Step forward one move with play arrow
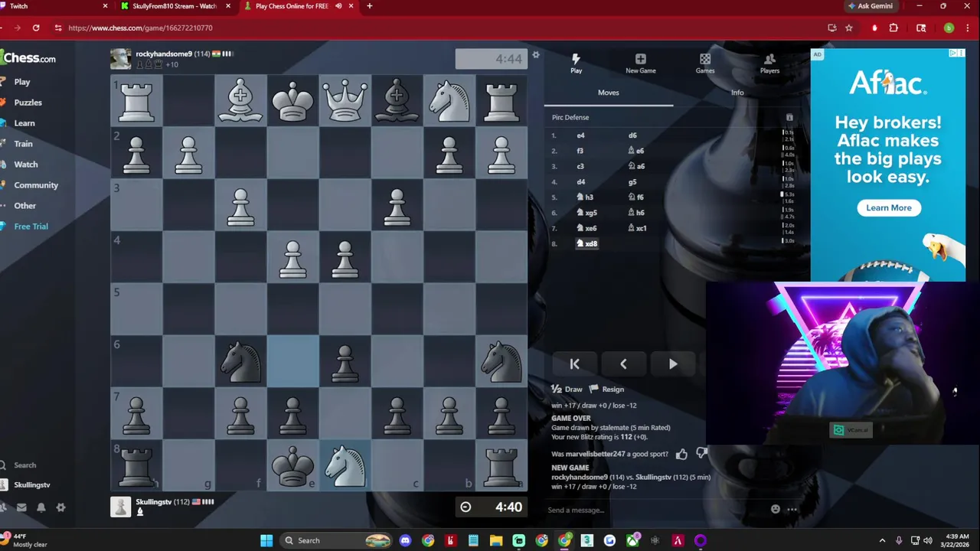This screenshot has height=551, width=980. point(672,364)
